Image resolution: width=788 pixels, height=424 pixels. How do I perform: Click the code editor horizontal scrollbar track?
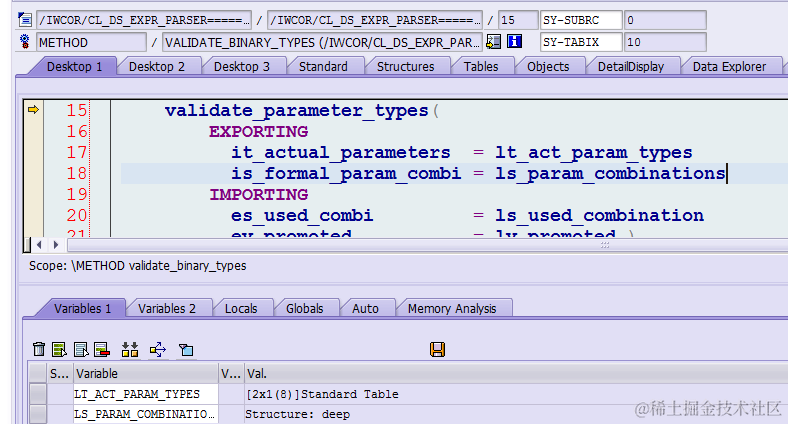coord(427,245)
